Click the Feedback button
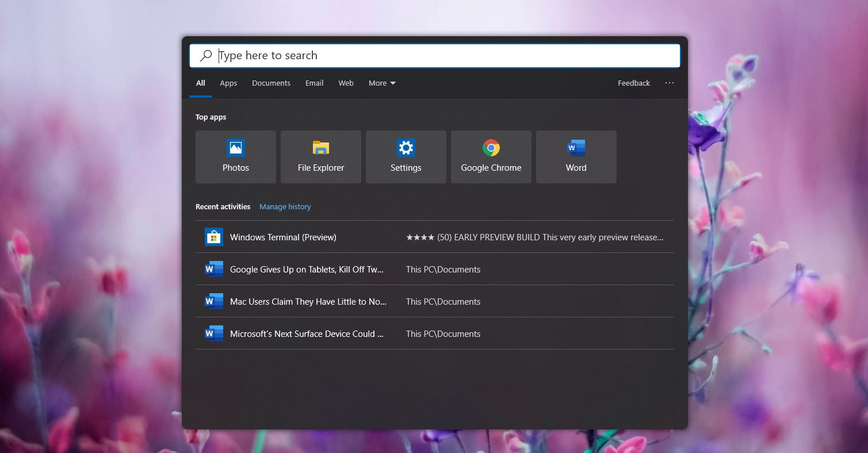 coord(634,83)
